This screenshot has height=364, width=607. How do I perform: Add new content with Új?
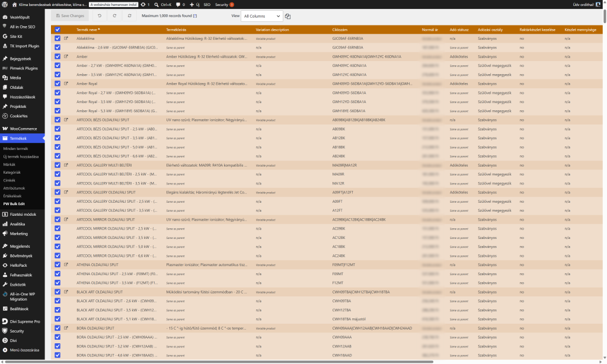(194, 5)
